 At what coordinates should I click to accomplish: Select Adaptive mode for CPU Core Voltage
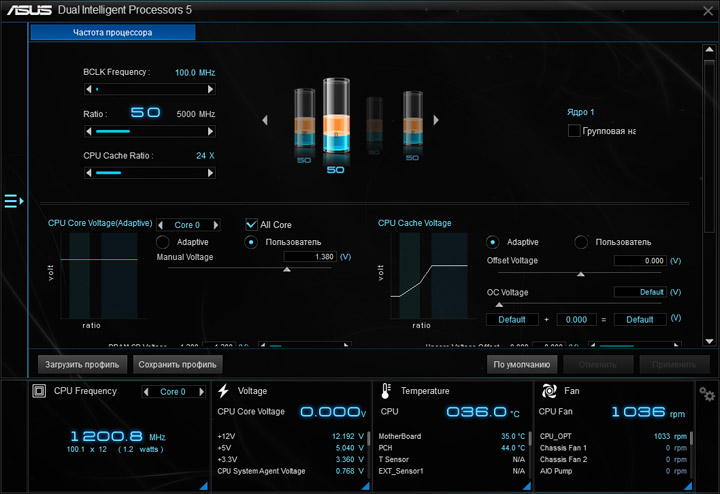(163, 242)
